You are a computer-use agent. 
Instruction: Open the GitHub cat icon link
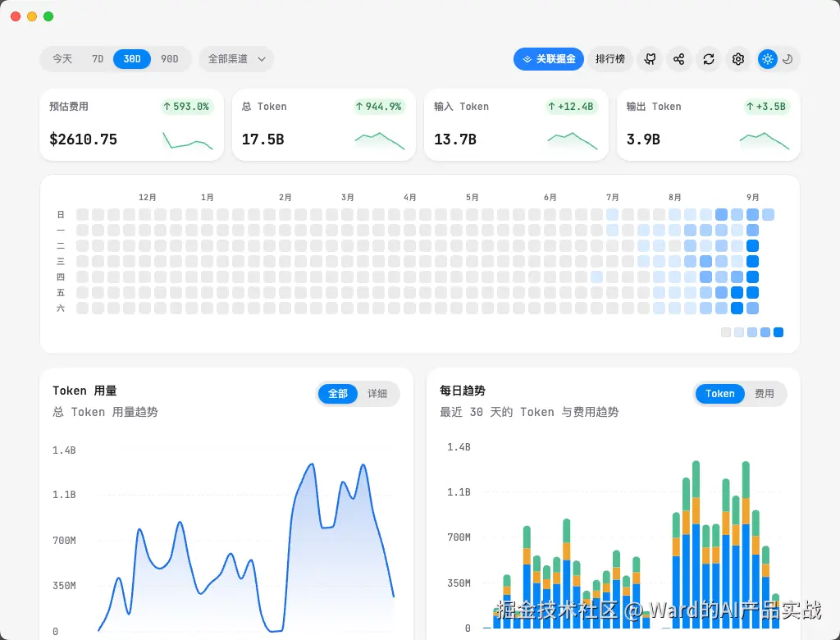pyautogui.click(x=650, y=59)
